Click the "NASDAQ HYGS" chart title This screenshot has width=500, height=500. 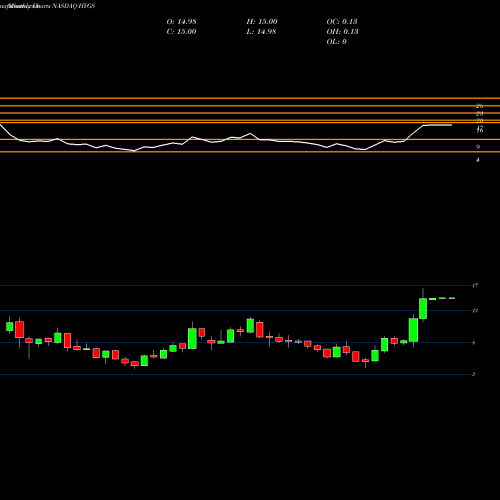point(74,6)
